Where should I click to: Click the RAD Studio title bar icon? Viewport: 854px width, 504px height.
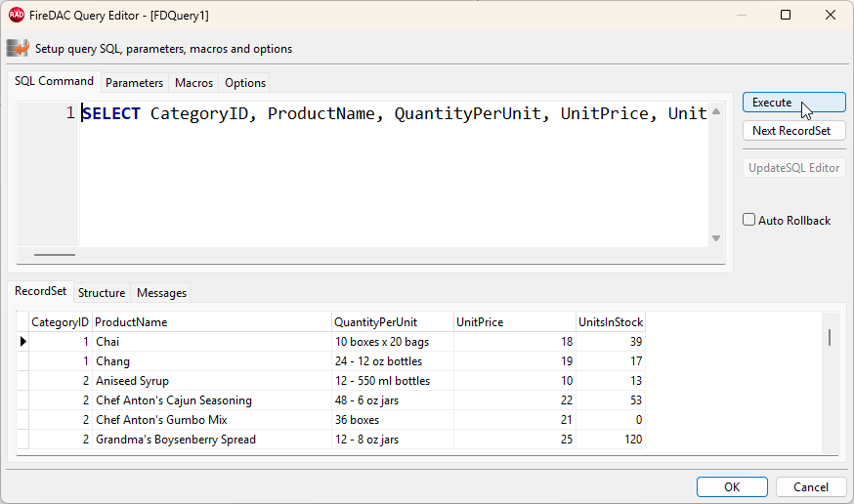click(17, 15)
